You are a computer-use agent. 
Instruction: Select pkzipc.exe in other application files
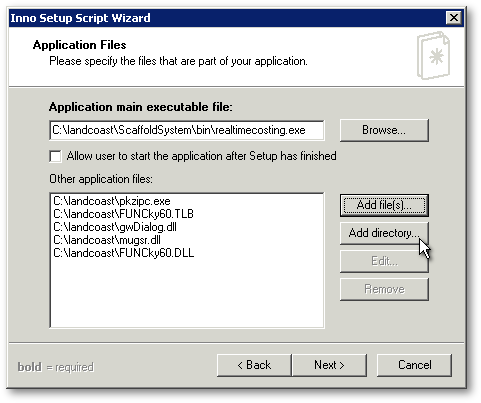[x=112, y=201]
